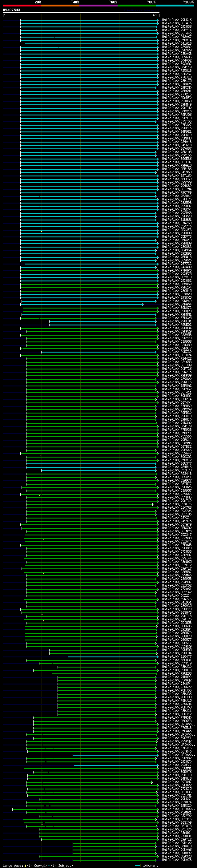The width and height of the screenshot is (197, 868).
Task: Click label UniRef100_P21653
Action: click(177, 362)
